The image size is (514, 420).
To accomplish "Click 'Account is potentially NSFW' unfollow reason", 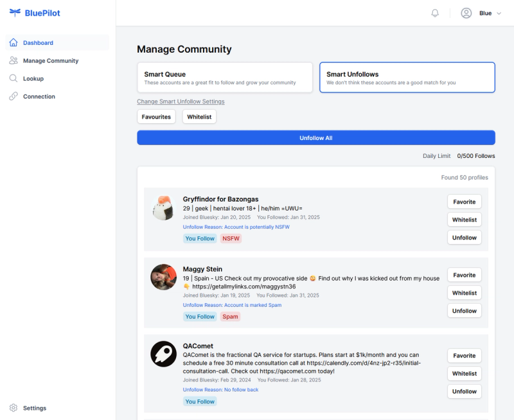I will (x=236, y=227).
